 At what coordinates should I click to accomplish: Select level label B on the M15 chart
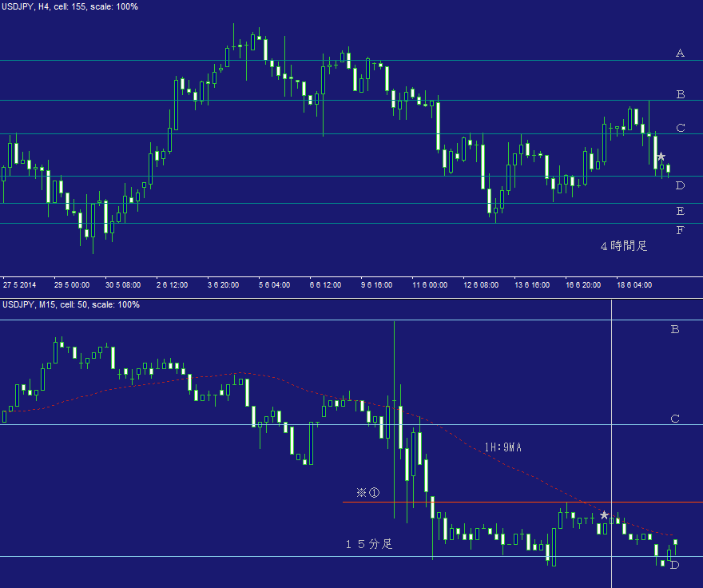coord(675,329)
